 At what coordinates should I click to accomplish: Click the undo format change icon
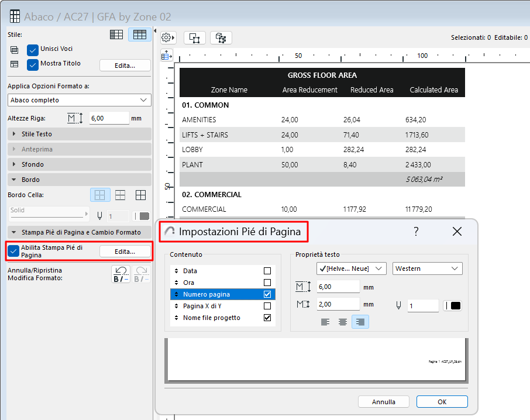click(x=121, y=274)
